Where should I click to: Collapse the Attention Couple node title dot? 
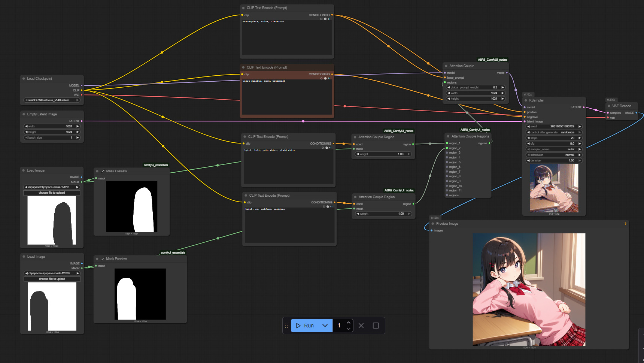446,66
